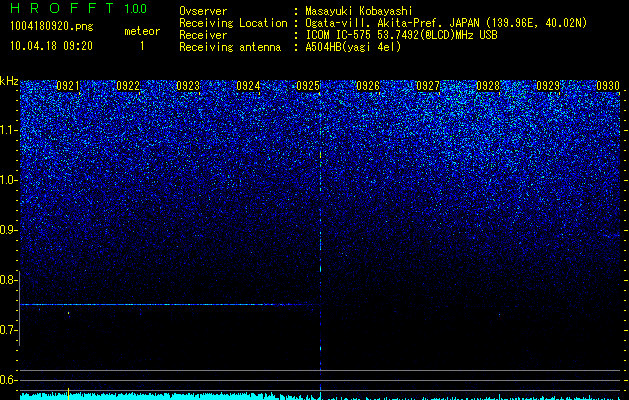Image resolution: width=629 pixels, height=400 pixels.
Task: Click the 0928 time marker
Action: (488, 86)
